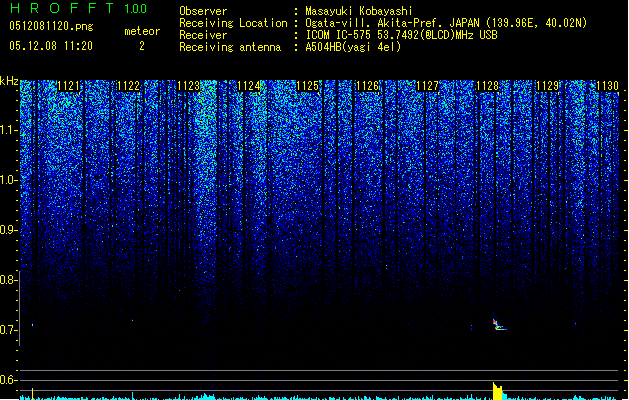Click time marker 1129
629x400 pixels.
(548, 86)
